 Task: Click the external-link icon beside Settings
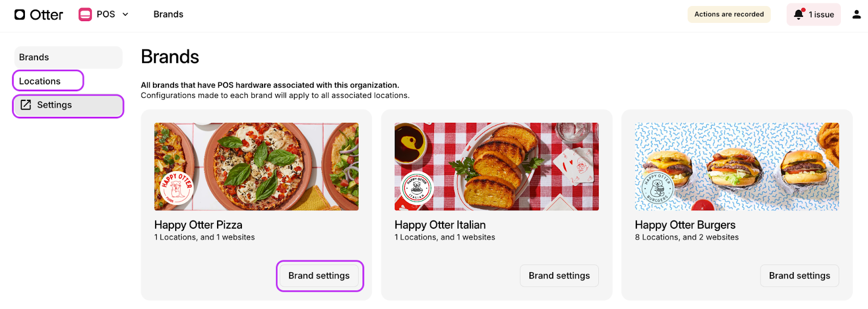pyautogui.click(x=25, y=105)
